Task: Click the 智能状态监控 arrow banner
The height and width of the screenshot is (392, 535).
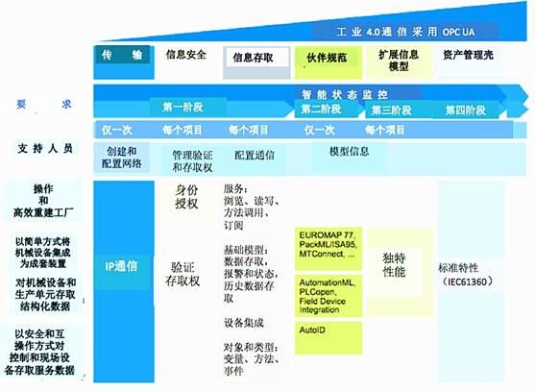Action: click(345, 94)
